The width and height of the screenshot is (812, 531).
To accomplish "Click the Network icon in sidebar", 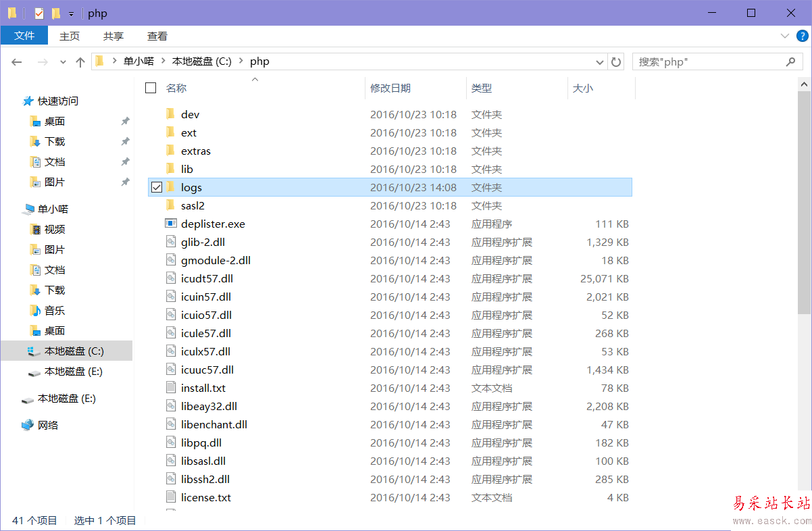I will tap(28, 425).
